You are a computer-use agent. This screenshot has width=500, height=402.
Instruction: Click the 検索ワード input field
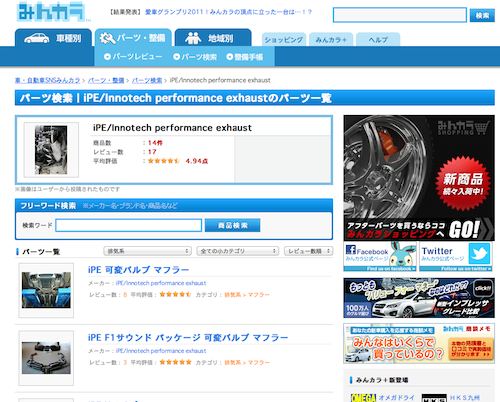129,225
